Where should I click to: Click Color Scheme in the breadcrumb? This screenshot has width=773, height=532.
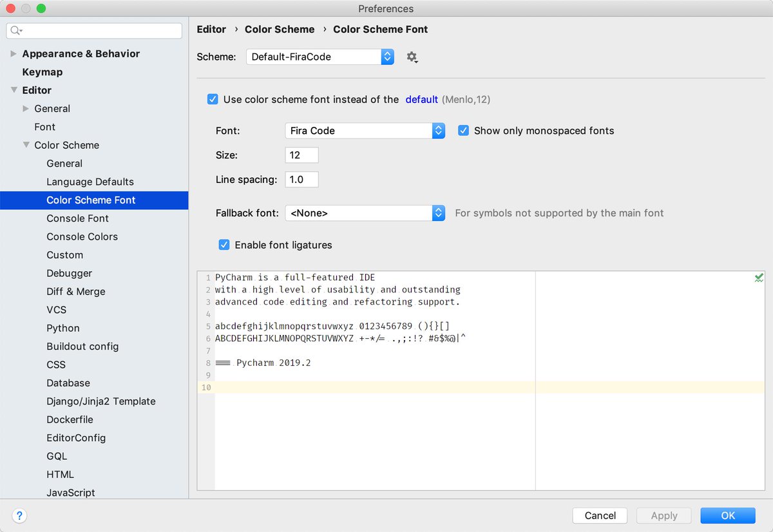tap(280, 29)
